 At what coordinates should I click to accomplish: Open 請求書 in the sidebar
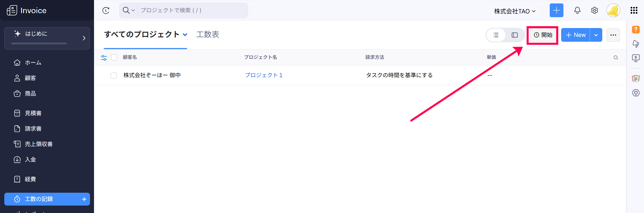coord(33,129)
